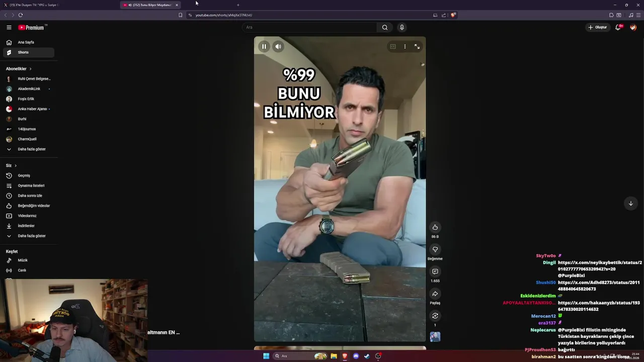Viewport: 644px width, 362px height.
Task: Open the Short's three-dot options menu
Action: [x=405, y=47]
